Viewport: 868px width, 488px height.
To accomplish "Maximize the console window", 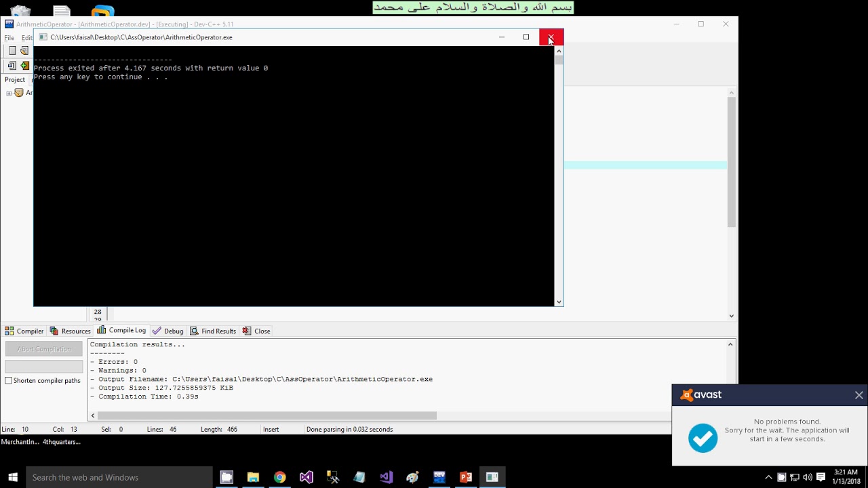I will (x=526, y=37).
